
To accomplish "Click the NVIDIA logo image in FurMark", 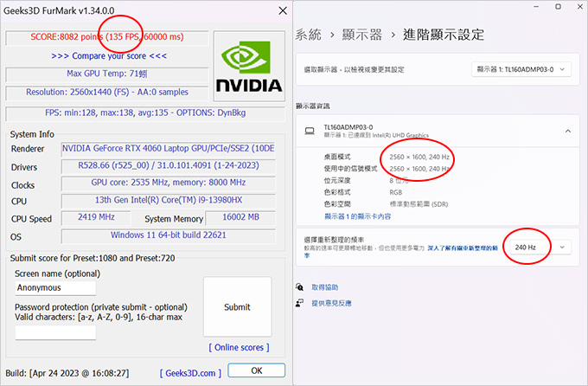I will pos(249,66).
